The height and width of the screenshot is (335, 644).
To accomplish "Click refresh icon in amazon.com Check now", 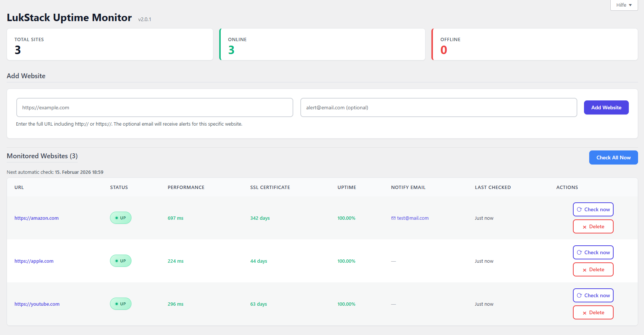I will click(x=579, y=209).
